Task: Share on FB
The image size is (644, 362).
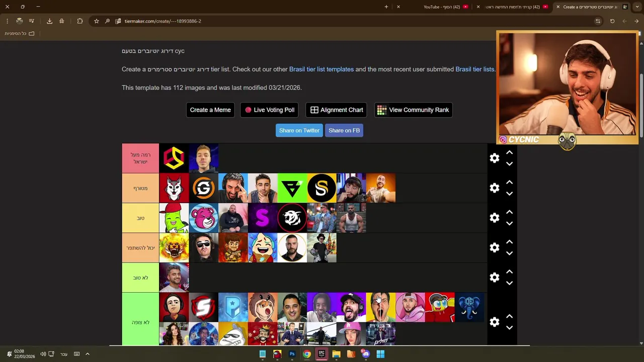Action: click(344, 130)
